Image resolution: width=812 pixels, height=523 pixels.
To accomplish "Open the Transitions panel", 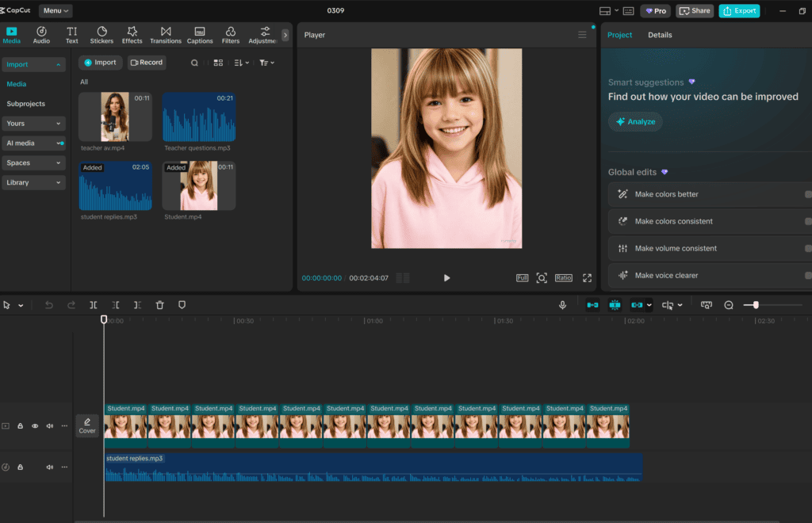I will (166, 35).
